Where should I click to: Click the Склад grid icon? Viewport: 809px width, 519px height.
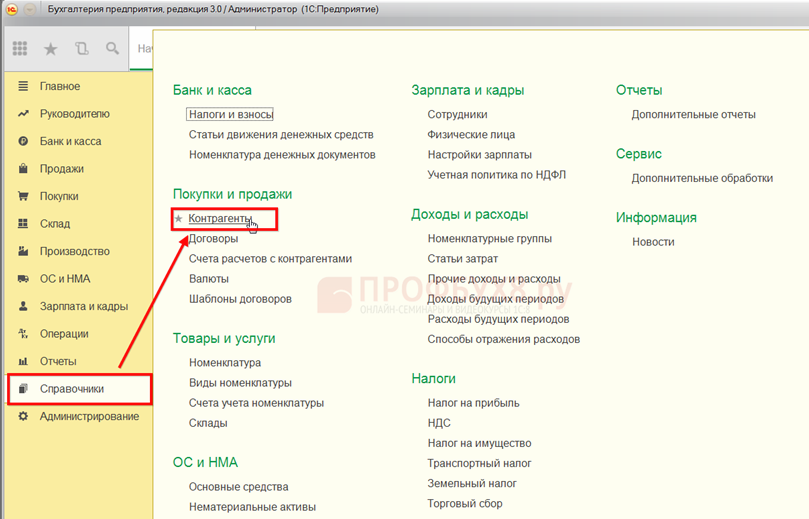23,223
